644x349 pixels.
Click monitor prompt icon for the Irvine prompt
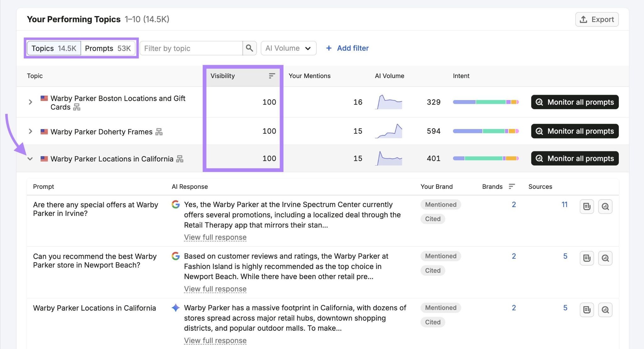[x=605, y=207]
